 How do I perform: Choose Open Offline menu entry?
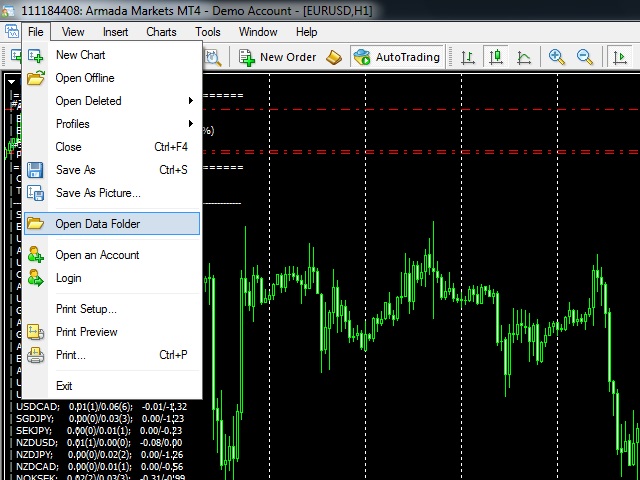pos(112,78)
